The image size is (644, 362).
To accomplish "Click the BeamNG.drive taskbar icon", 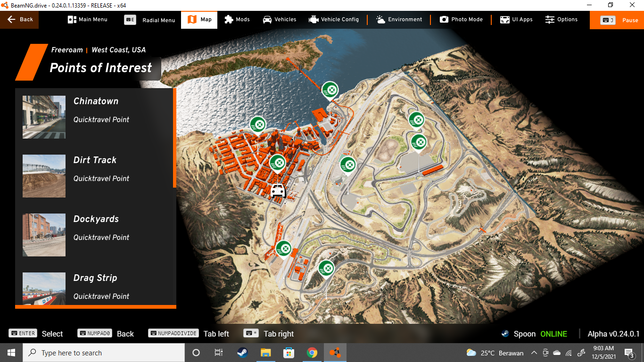I will (335, 353).
